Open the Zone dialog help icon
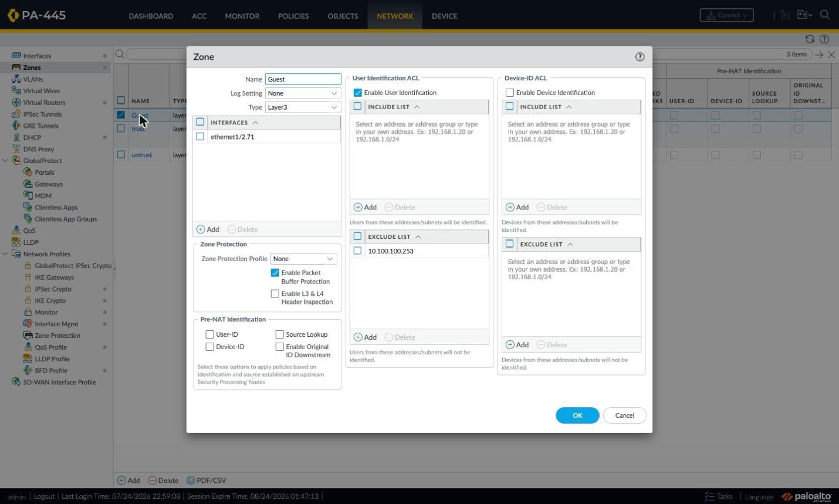Viewport: 839px width, 504px height. click(x=640, y=57)
